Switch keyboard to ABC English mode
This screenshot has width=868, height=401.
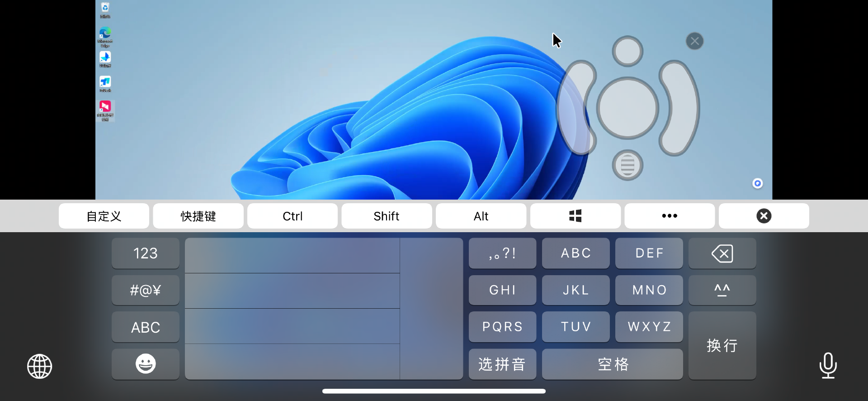pos(146,327)
